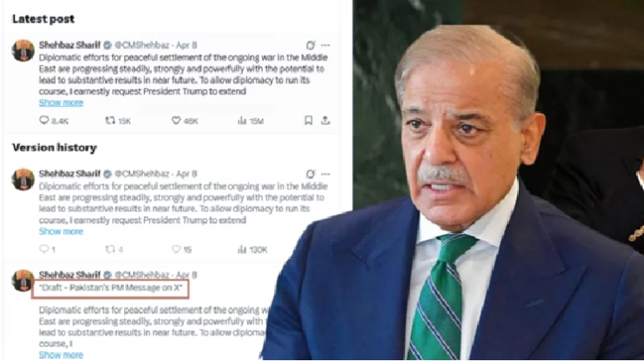Click the Grok icon on the latest post

[x=311, y=44]
